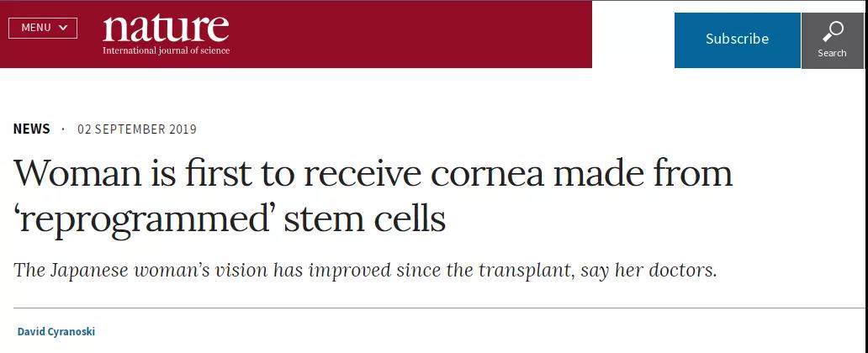Viewport: 868px width, 353px height.
Task: Open author link David Cyranoski
Action: (56, 332)
